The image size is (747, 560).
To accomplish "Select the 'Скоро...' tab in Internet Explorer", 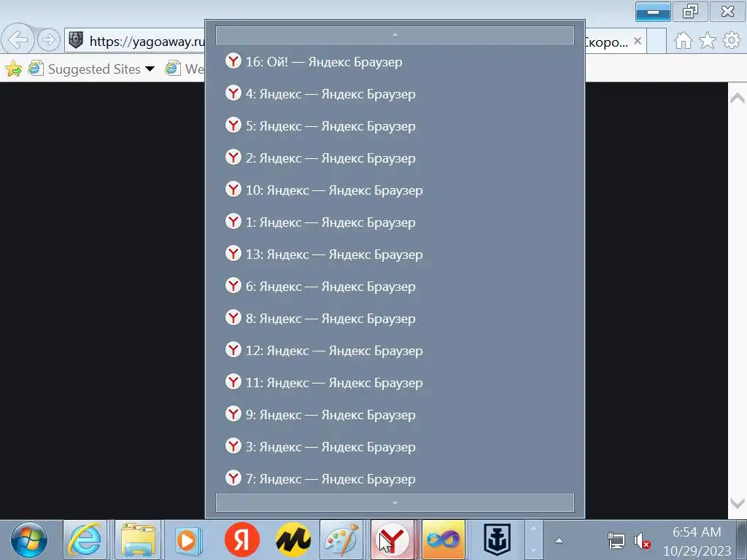I will click(x=606, y=42).
